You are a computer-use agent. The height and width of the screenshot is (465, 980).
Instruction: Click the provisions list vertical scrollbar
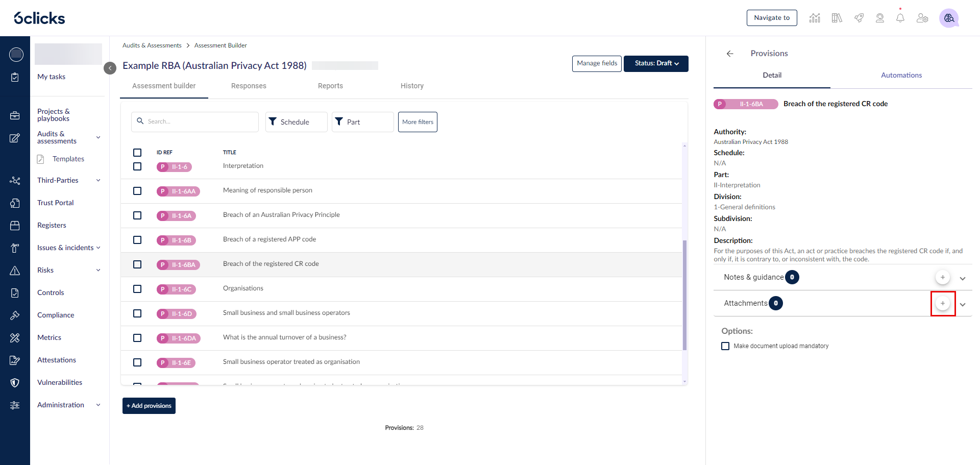[x=684, y=295]
